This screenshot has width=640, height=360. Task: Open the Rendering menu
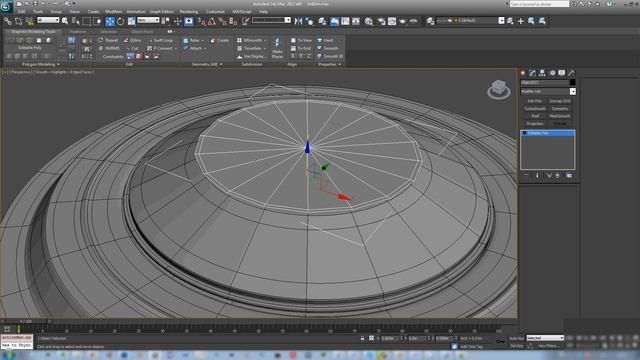tap(189, 11)
